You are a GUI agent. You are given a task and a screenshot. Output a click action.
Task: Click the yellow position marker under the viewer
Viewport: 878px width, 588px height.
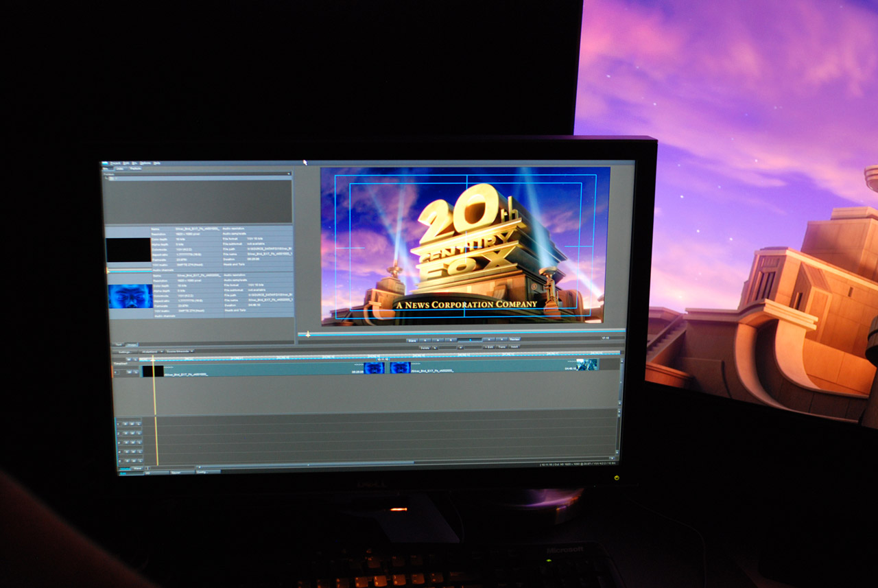pyautogui.click(x=308, y=334)
